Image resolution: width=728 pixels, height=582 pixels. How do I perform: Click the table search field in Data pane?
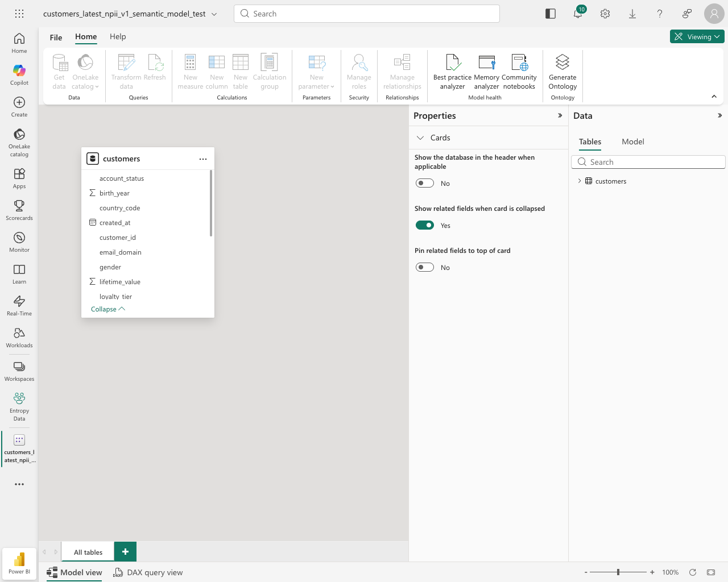coord(648,161)
